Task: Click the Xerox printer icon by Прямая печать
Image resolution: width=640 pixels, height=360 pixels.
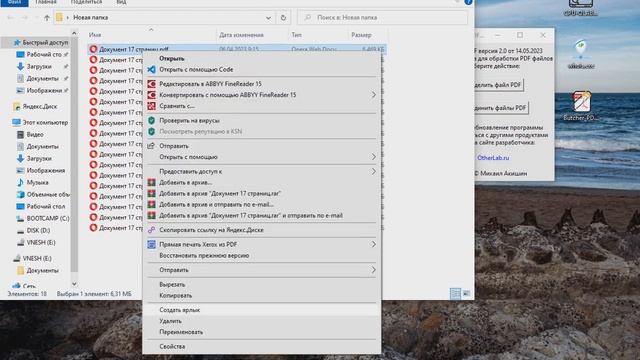Action: point(151,244)
